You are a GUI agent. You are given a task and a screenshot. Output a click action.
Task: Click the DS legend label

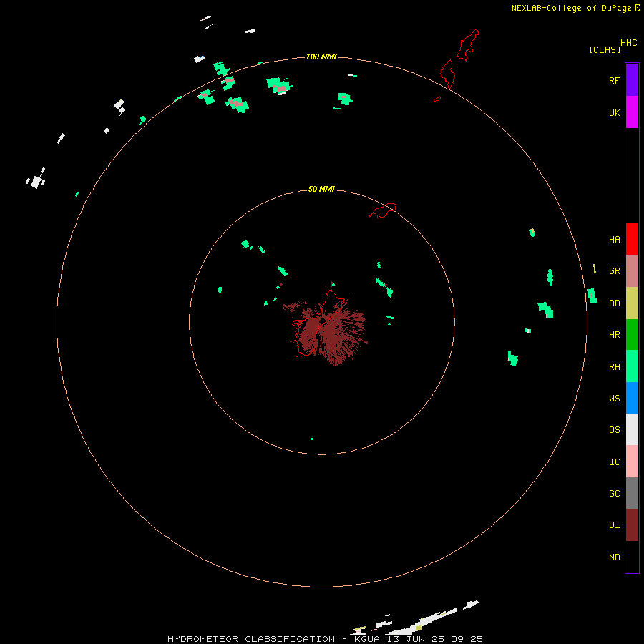[x=614, y=430]
